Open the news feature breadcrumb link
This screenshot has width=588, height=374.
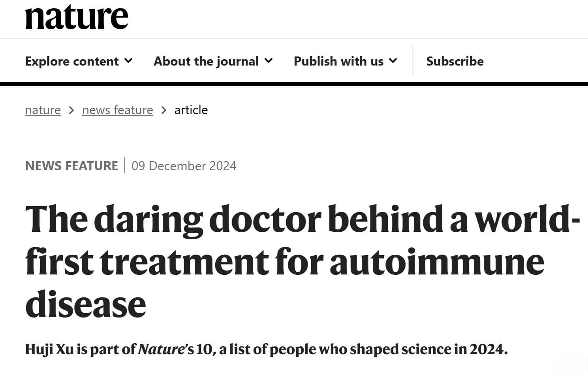117,110
